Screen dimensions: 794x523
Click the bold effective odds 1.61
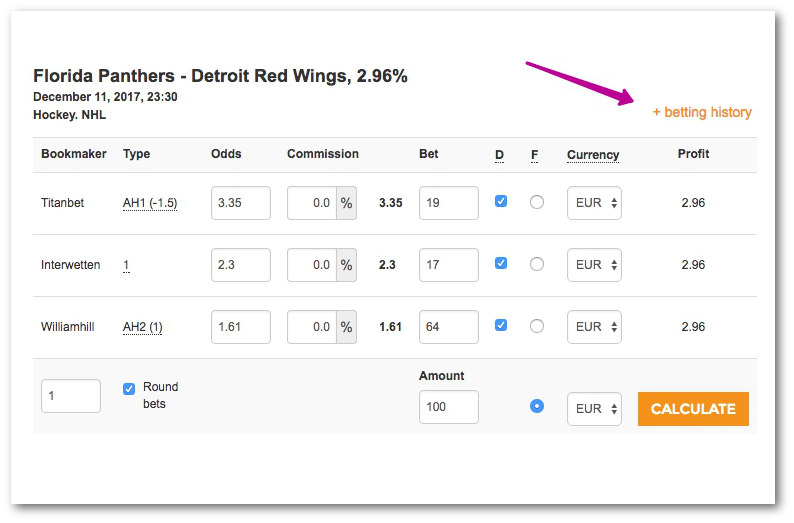(390, 327)
